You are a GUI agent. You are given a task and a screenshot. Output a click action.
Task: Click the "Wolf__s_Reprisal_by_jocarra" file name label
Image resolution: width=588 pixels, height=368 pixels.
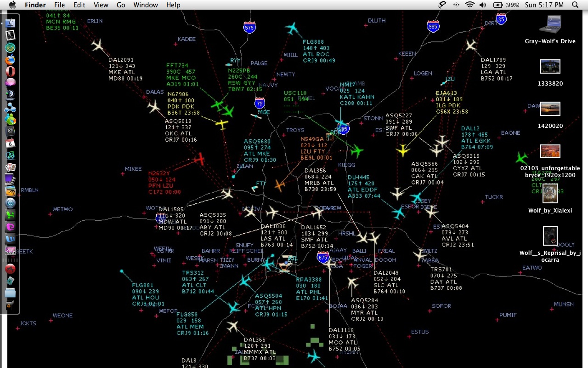coord(550,256)
